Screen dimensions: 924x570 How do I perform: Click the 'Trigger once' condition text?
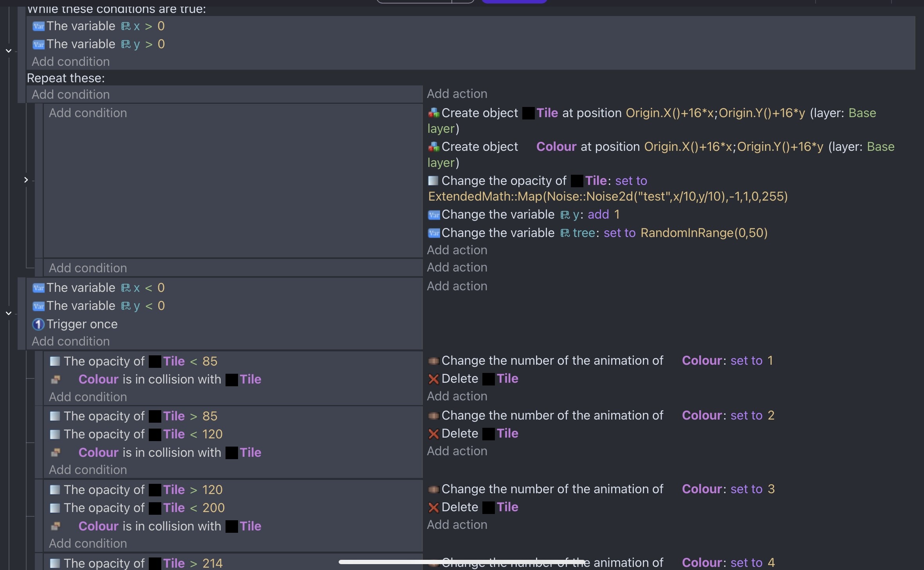pyautogui.click(x=82, y=324)
